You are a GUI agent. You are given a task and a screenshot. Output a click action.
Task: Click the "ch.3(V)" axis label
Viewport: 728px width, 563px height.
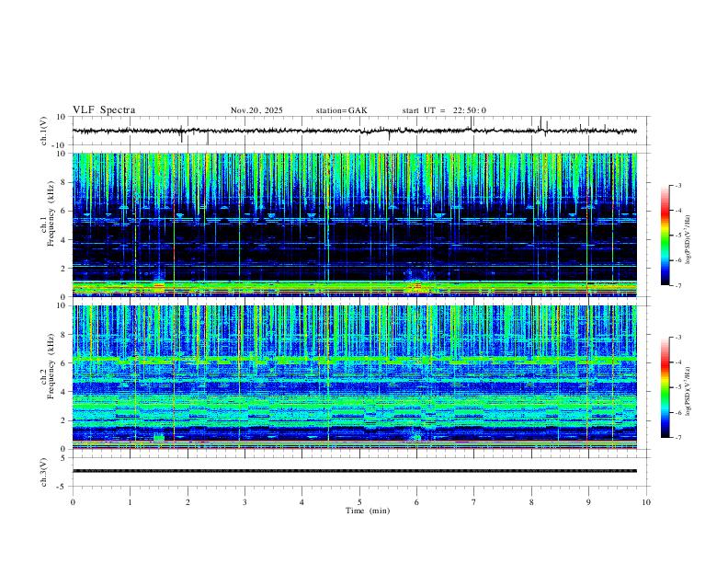44,472
